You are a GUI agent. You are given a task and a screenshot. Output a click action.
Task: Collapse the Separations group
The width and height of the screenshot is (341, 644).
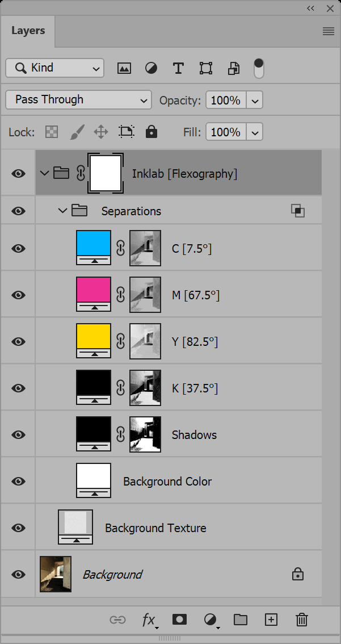pyautogui.click(x=63, y=211)
